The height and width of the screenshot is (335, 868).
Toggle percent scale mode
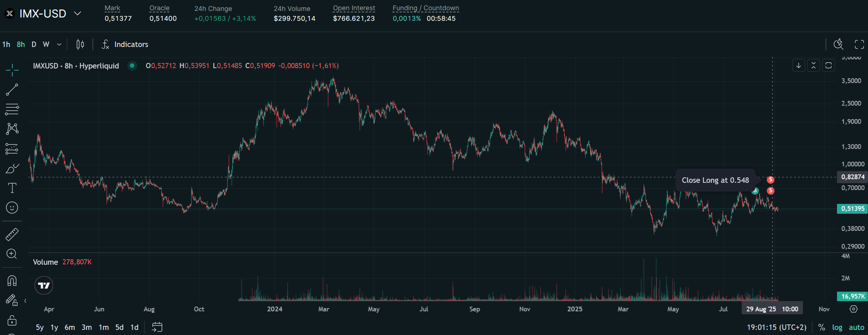coord(822,327)
